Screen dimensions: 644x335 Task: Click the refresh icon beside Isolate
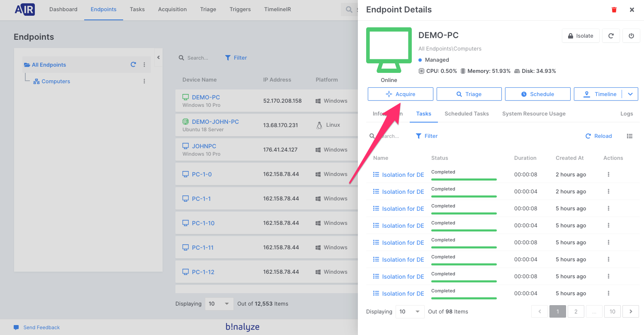click(611, 36)
